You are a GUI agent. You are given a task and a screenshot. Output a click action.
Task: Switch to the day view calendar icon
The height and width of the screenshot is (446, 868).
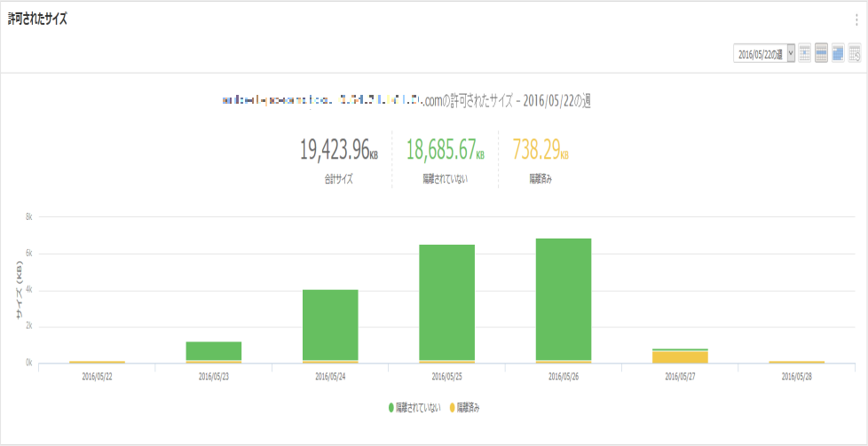(805, 54)
